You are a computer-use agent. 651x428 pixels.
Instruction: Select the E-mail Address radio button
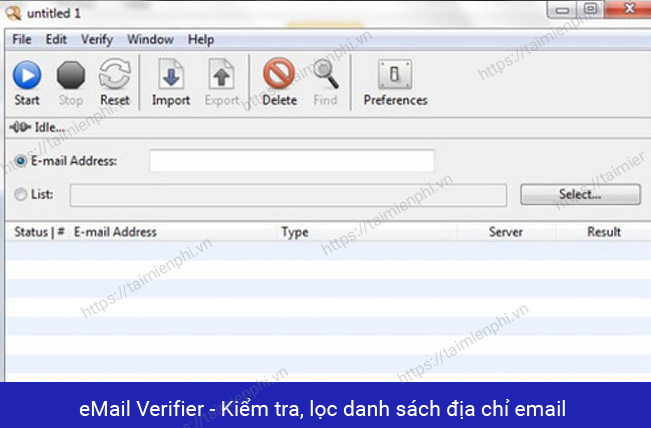(x=20, y=161)
